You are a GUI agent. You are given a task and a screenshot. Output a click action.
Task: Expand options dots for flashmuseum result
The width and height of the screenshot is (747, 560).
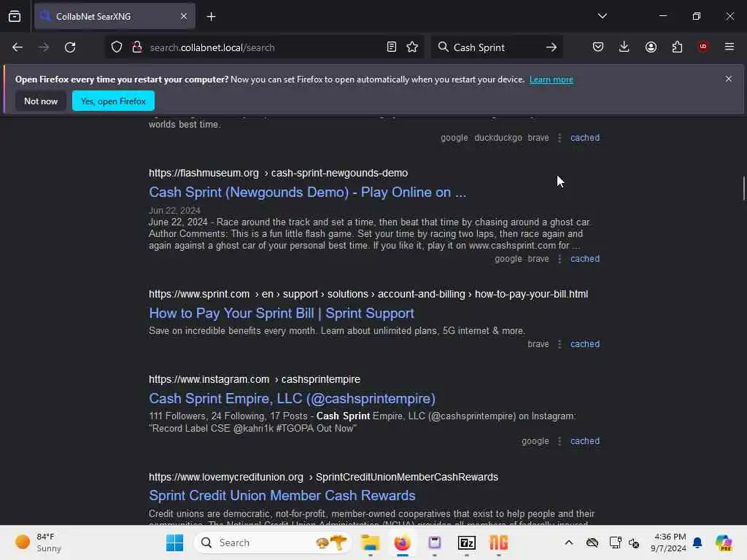(560, 259)
